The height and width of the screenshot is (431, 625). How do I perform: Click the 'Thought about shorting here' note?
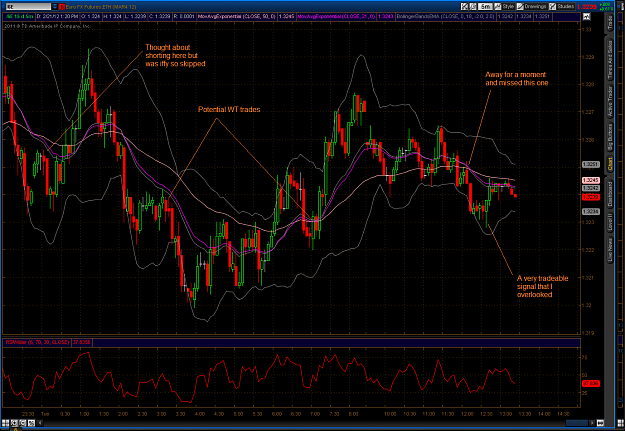click(x=175, y=55)
